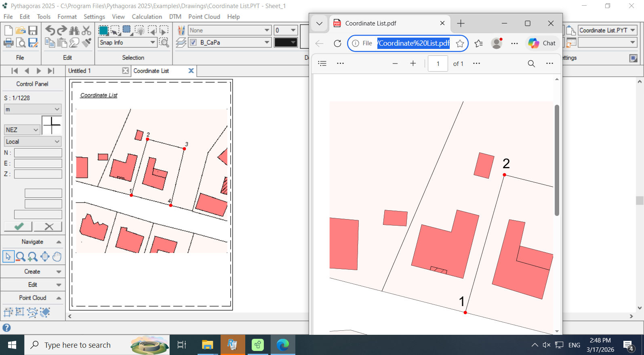Click the Point Cloud eraser tool
This screenshot has width=644, height=355.
[45, 312]
